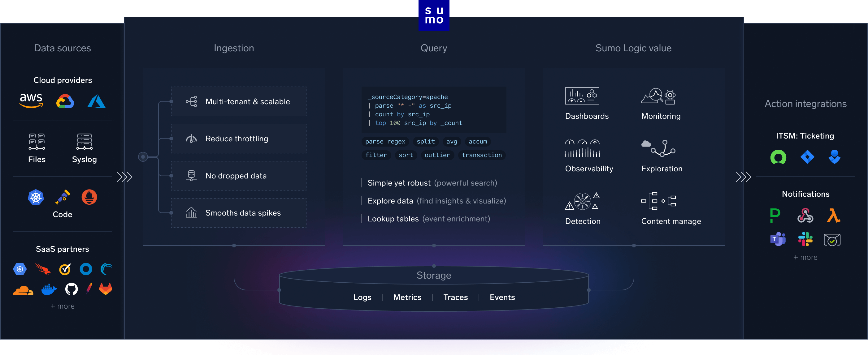
Task: Click the 'Data sources' heading
Action: click(62, 48)
